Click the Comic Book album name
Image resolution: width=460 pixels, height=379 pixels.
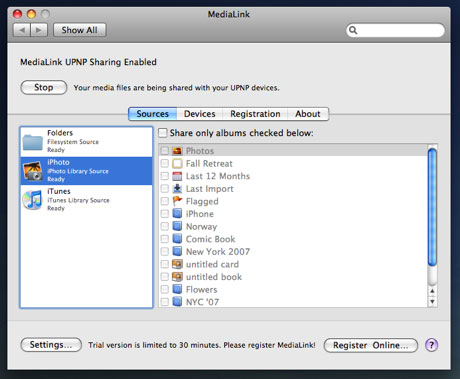pos(210,239)
